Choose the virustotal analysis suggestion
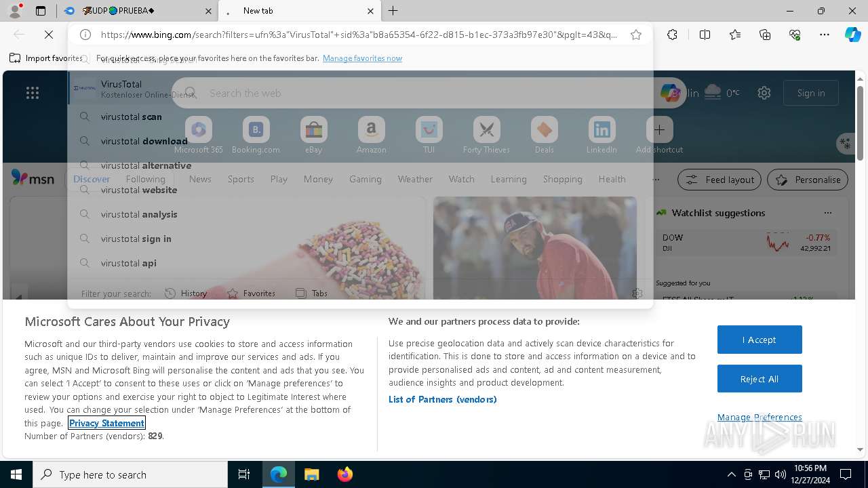 (359, 214)
